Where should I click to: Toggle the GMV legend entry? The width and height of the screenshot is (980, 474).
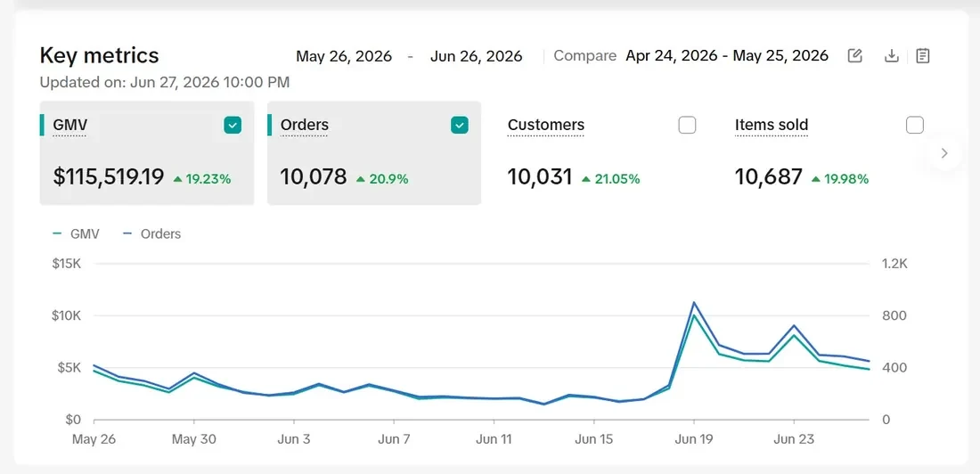click(x=77, y=233)
